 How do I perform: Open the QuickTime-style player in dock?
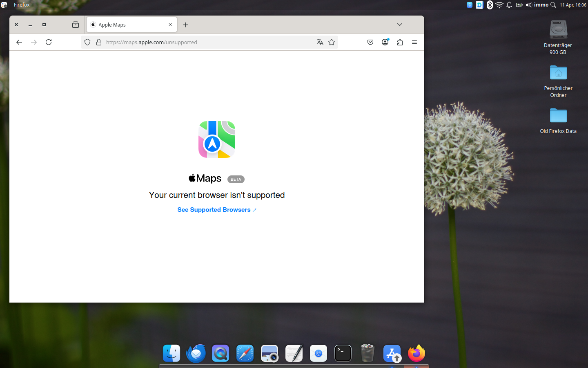[x=220, y=353]
